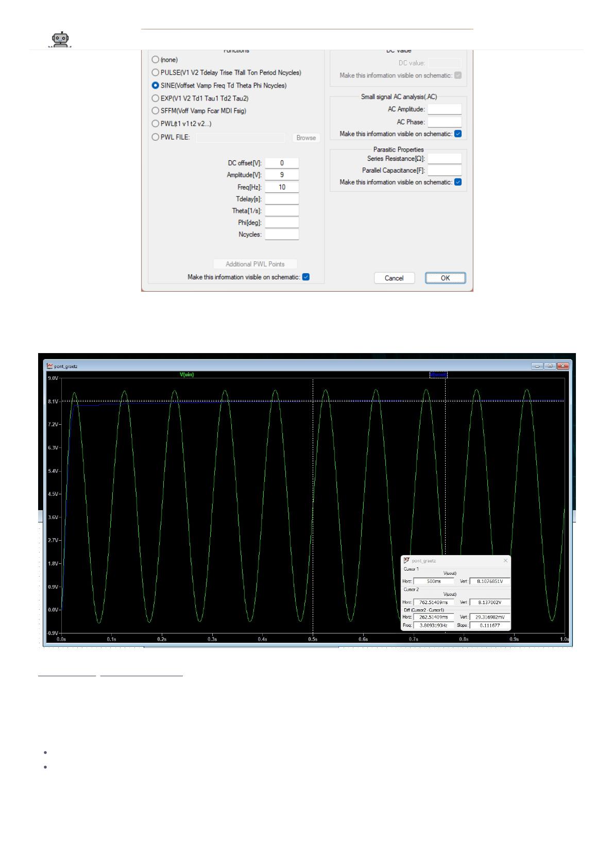Viewport: 613px width, 868px height.
Task: Click the Amplitude[V] input field
Action: point(282,175)
